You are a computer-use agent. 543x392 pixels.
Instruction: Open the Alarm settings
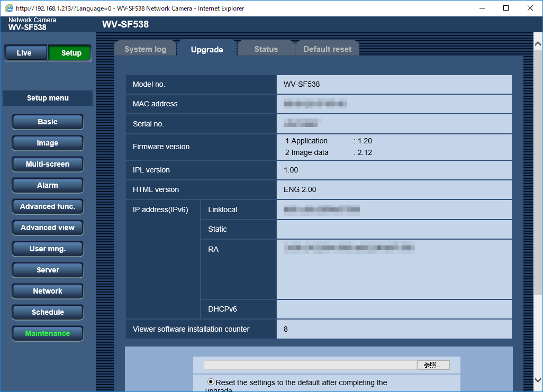point(48,185)
